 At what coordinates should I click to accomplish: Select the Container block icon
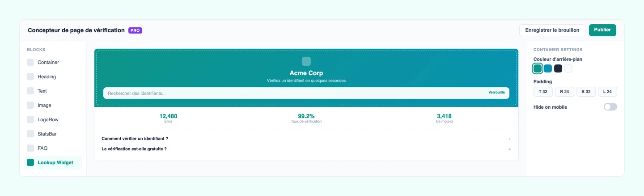pyautogui.click(x=30, y=62)
